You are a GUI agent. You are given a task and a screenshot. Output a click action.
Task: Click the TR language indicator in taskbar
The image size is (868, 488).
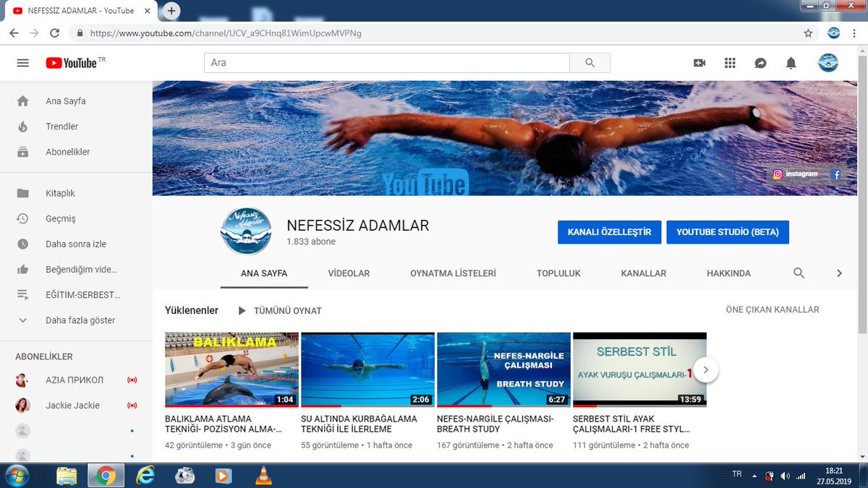click(x=736, y=474)
